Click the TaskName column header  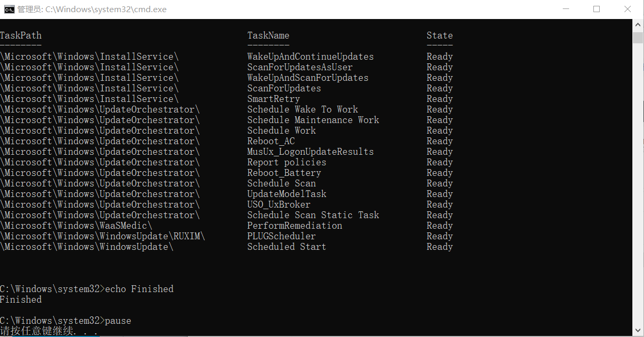click(x=268, y=35)
